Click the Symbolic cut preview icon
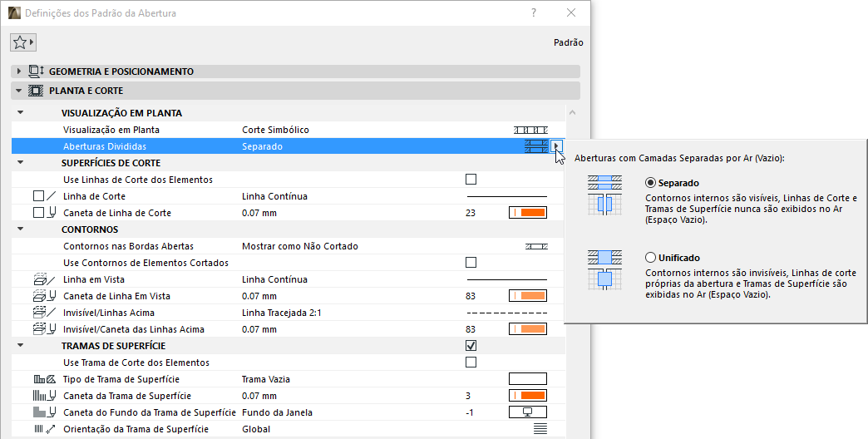This screenshot has width=868, height=439. 530,130
